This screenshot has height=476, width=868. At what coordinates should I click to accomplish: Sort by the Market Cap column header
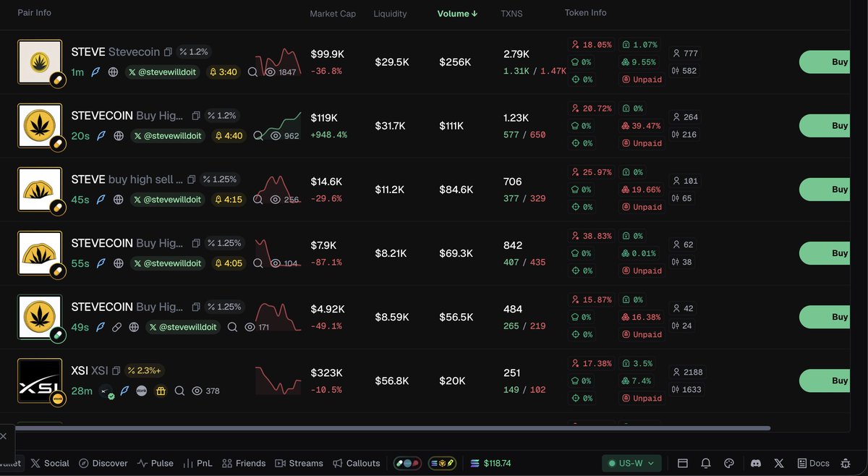tap(333, 14)
